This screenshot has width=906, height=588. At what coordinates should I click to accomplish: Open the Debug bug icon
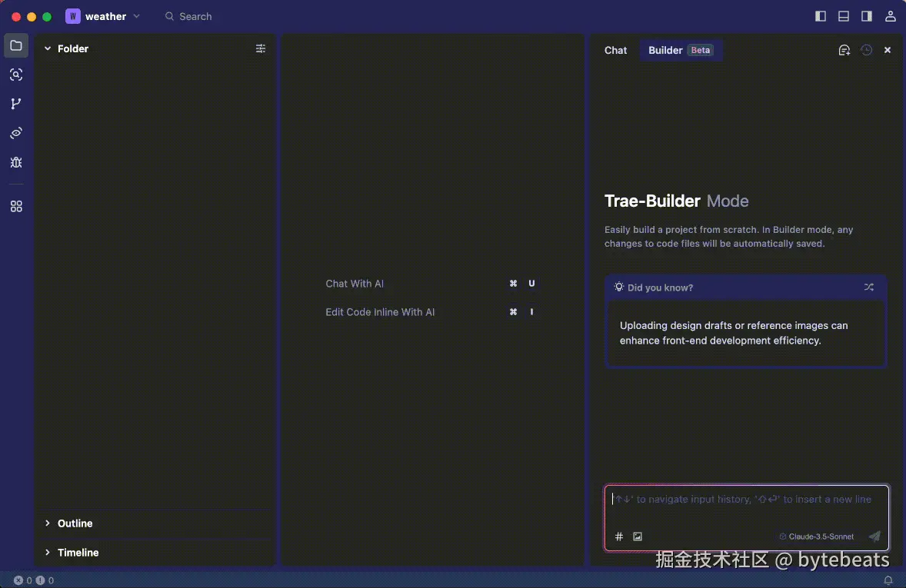pyautogui.click(x=16, y=162)
